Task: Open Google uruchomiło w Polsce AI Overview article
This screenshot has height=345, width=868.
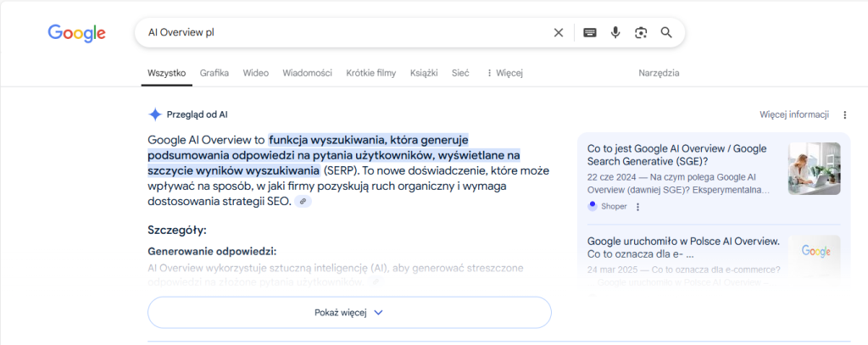Action: (x=684, y=248)
